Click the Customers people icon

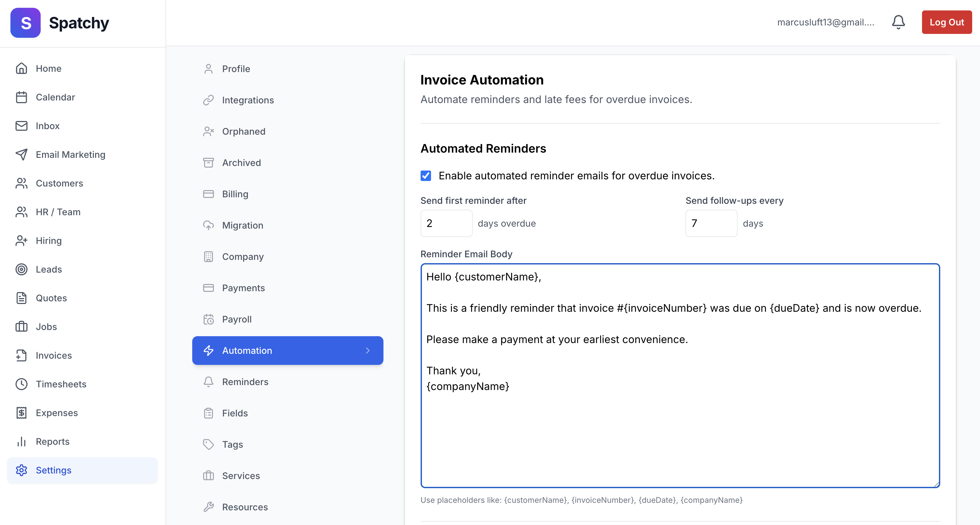(x=22, y=183)
